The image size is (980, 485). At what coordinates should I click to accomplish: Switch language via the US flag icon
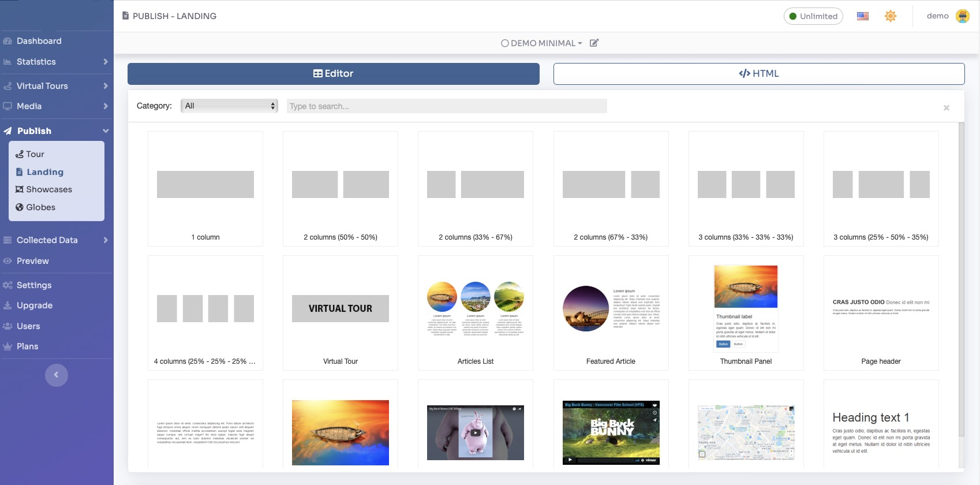(863, 16)
